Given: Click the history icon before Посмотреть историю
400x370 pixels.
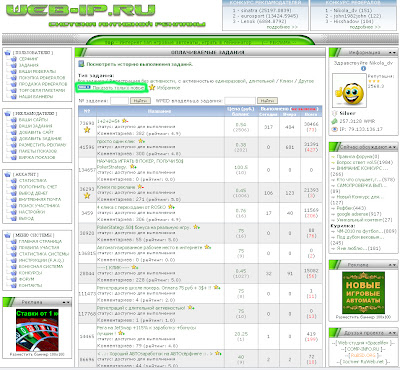Looking at the screenshot, I should [x=81, y=64].
